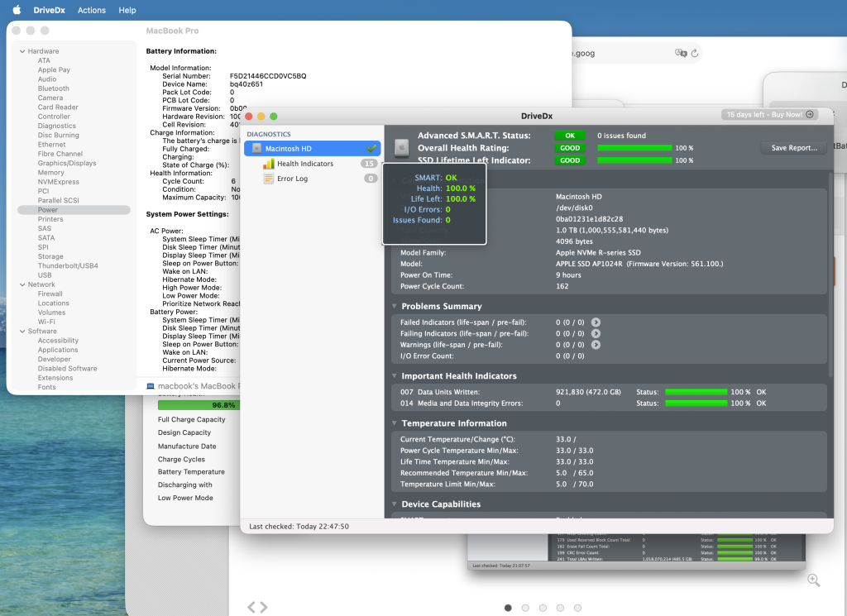
Task: Click the 15 count badge for Health Indicators
Action: (369, 164)
